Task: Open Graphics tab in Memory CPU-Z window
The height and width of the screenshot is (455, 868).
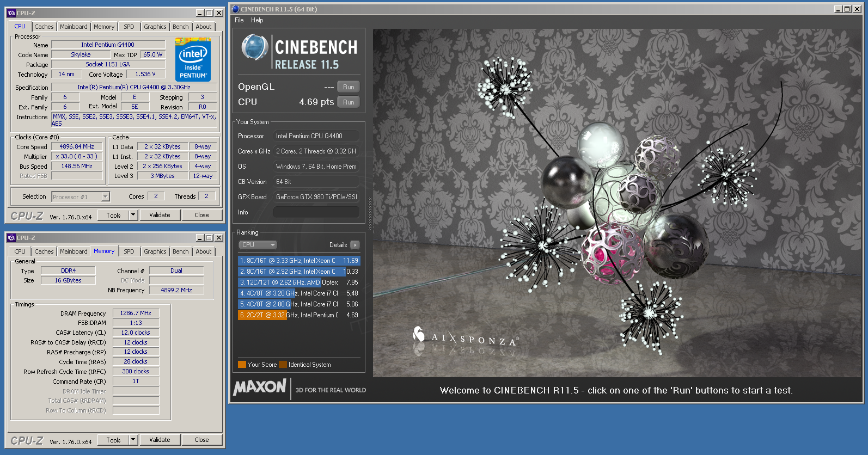Action: click(155, 251)
